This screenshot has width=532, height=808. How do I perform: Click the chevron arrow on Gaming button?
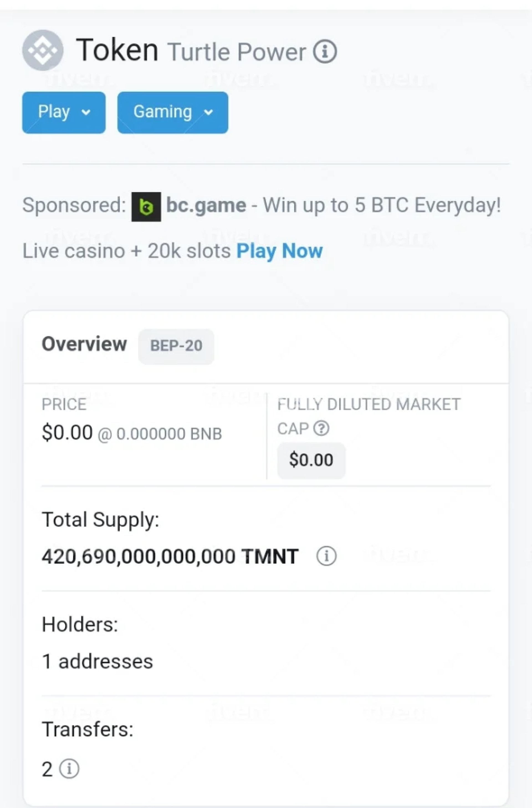209,112
